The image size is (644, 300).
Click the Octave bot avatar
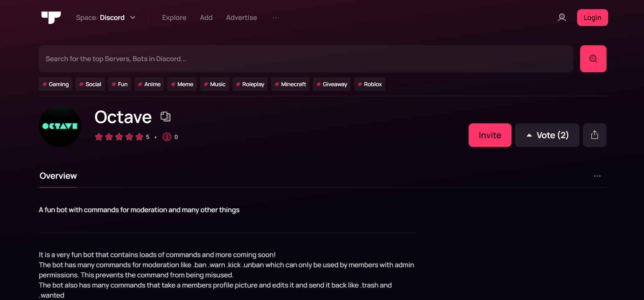(60, 126)
